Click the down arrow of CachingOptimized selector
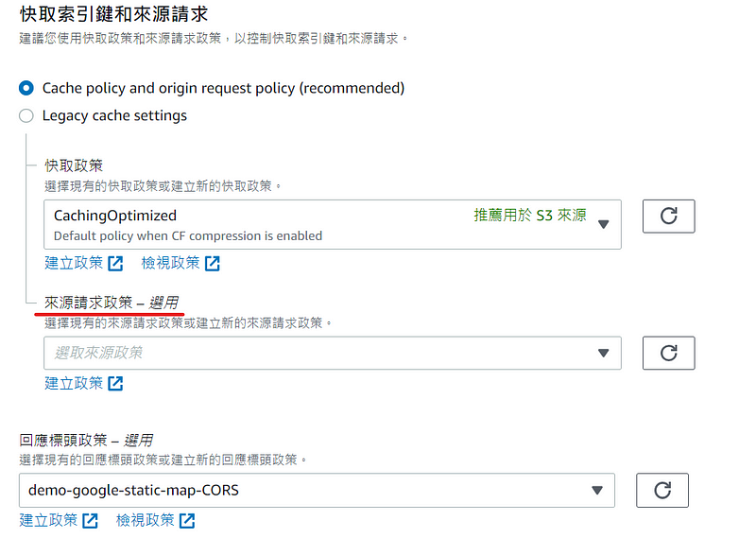756x538 pixels. (603, 224)
